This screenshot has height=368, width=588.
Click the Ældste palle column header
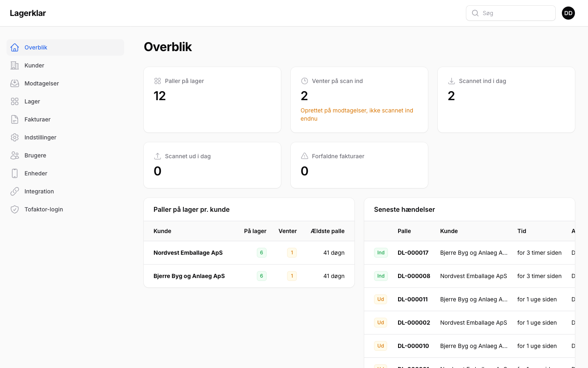coord(327,231)
